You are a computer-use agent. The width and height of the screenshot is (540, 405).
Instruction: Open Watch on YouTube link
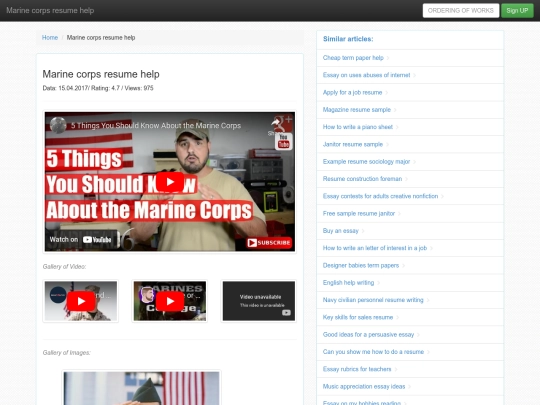click(x=80, y=239)
